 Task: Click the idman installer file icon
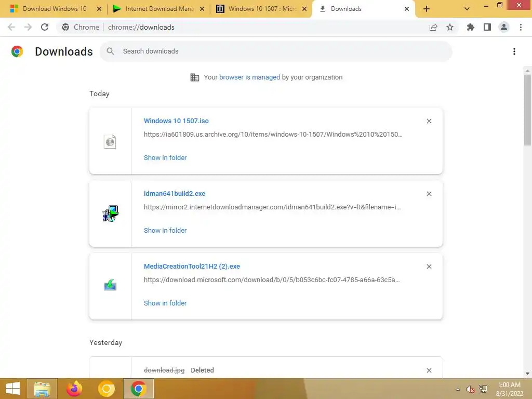[x=110, y=214]
